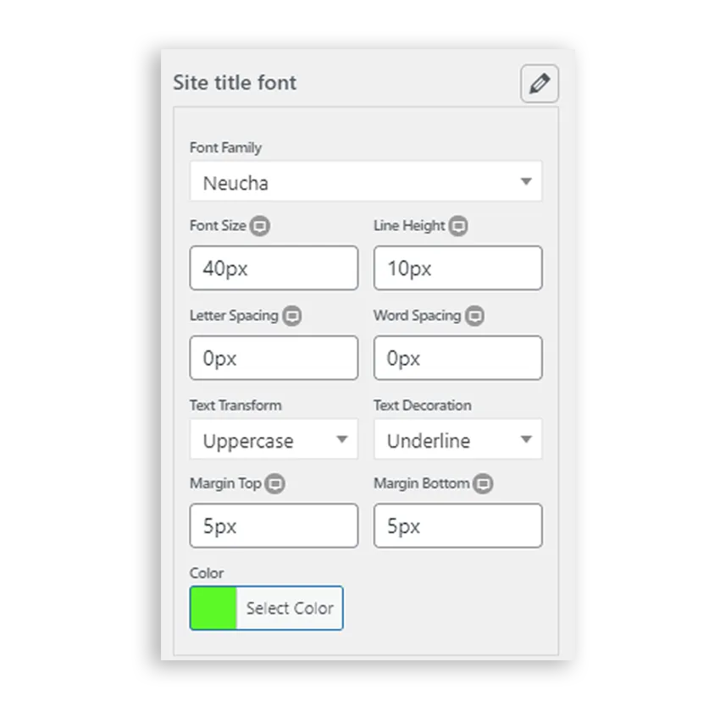
Task: Click the Margin Top input field
Action: click(x=274, y=526)
